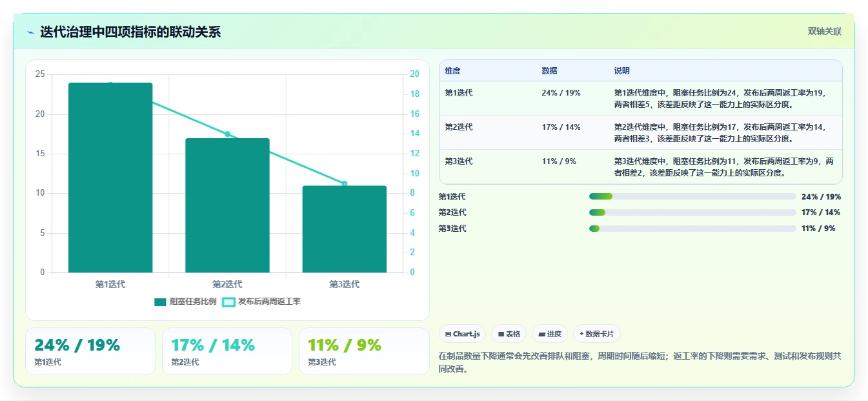Toggle the 发布后两周返工率 legend entry

coord(261,302)
